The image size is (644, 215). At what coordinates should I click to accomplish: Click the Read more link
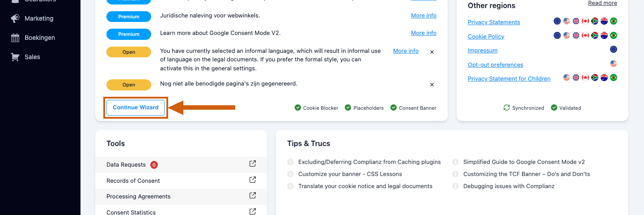(602, 3)
